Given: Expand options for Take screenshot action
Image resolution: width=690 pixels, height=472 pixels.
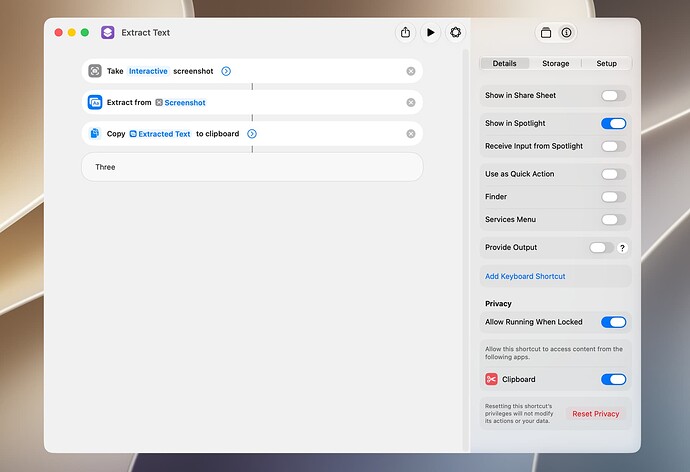Looking at the screenshot, I should tap(226, 71).
